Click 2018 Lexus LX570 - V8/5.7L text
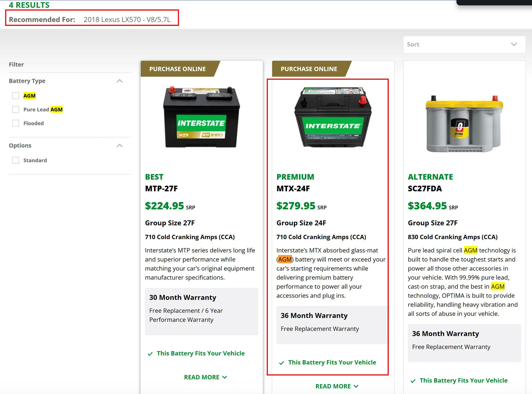The image size is (532, 394). pos(127,19)
